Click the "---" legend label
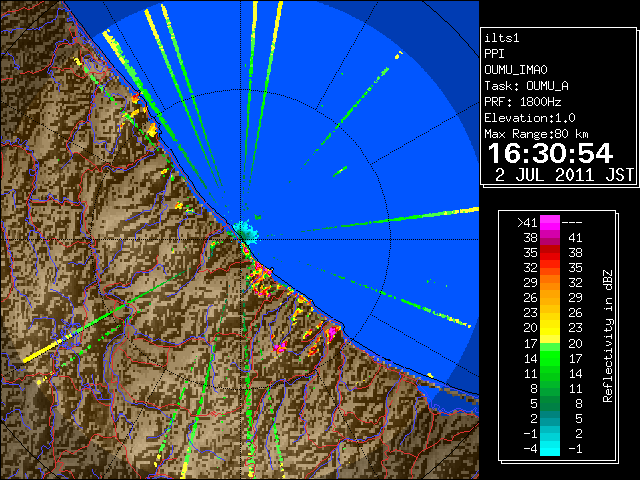Screen dimensions: 640x480 [x=572, y=223]
